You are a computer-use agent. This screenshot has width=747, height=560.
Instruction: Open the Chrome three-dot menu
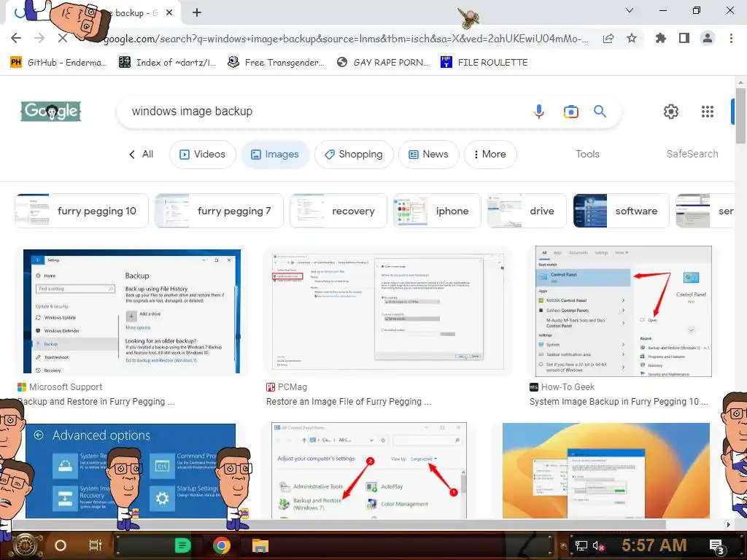[731, 38]
